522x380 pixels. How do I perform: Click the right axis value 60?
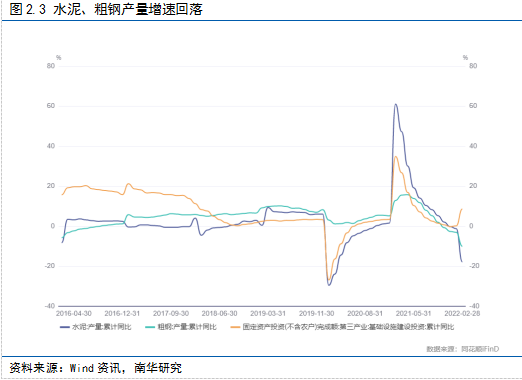pos(473,106)
